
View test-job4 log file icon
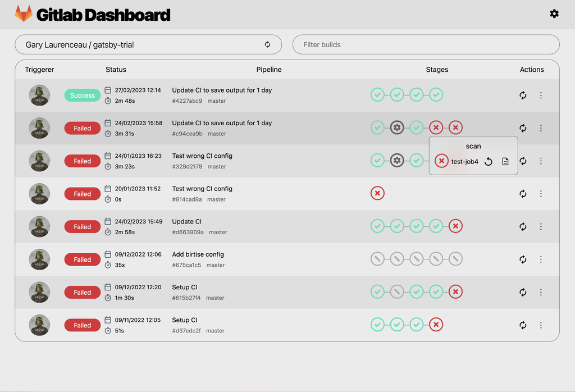pyautogui.click(x=505, y=161)
